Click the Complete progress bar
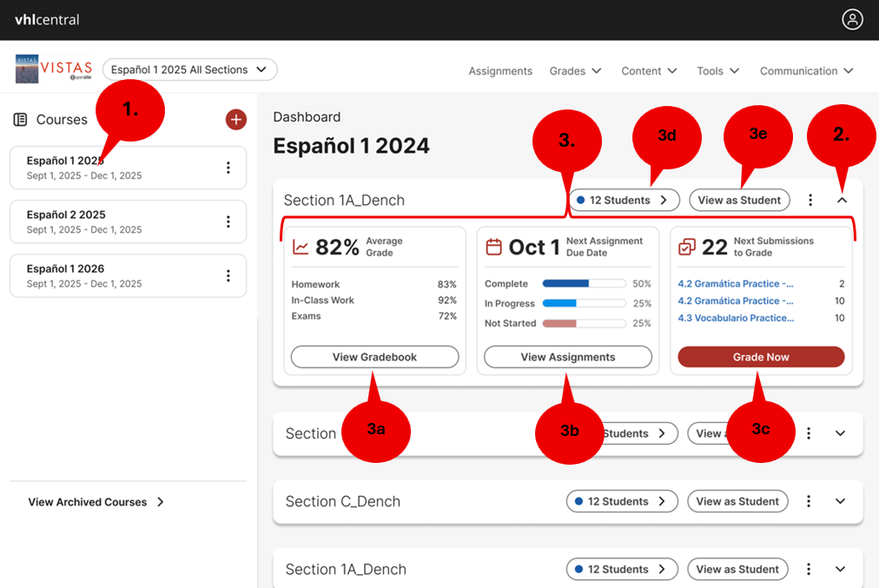879x588 pixels. click(585, 284)
